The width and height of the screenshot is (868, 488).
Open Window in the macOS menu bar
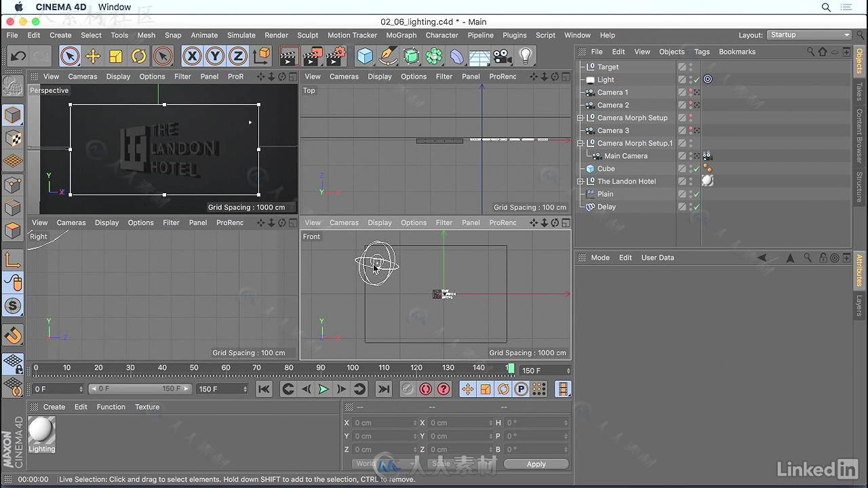tap(115, 7)
